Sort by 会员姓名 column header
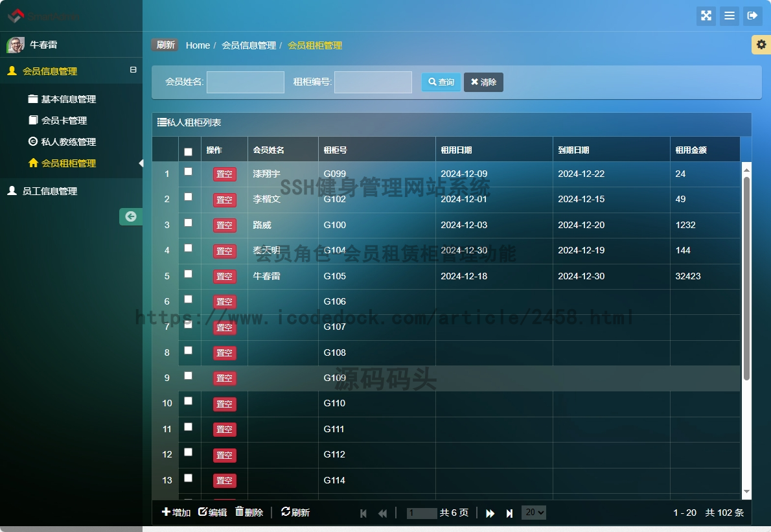This screenshot has height=532, width=771. pyautogui.click(x=282, y=150)
